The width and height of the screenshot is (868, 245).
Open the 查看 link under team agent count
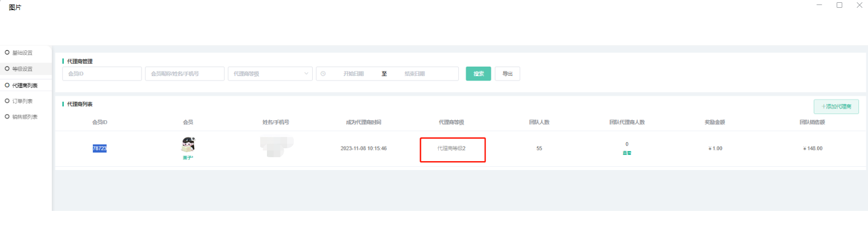click(627, 153)
